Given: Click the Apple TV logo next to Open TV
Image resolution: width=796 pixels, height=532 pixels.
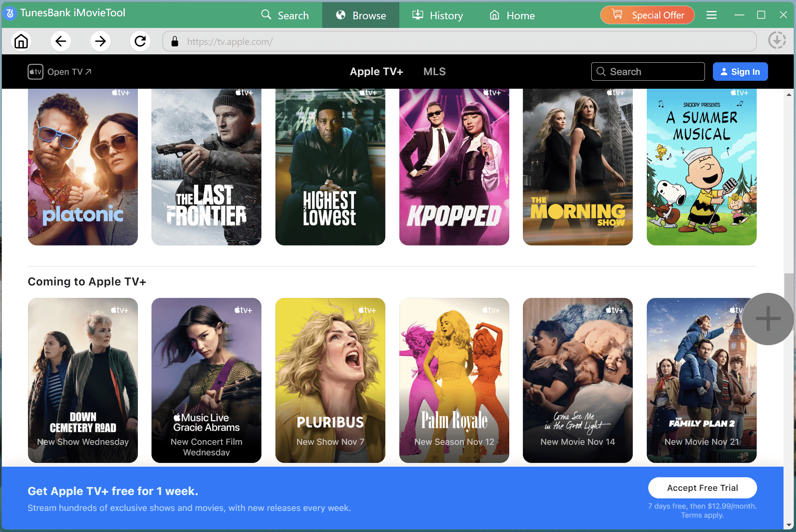Looking at the screenshot, I should pyautogui.click(x=35, y=72).
